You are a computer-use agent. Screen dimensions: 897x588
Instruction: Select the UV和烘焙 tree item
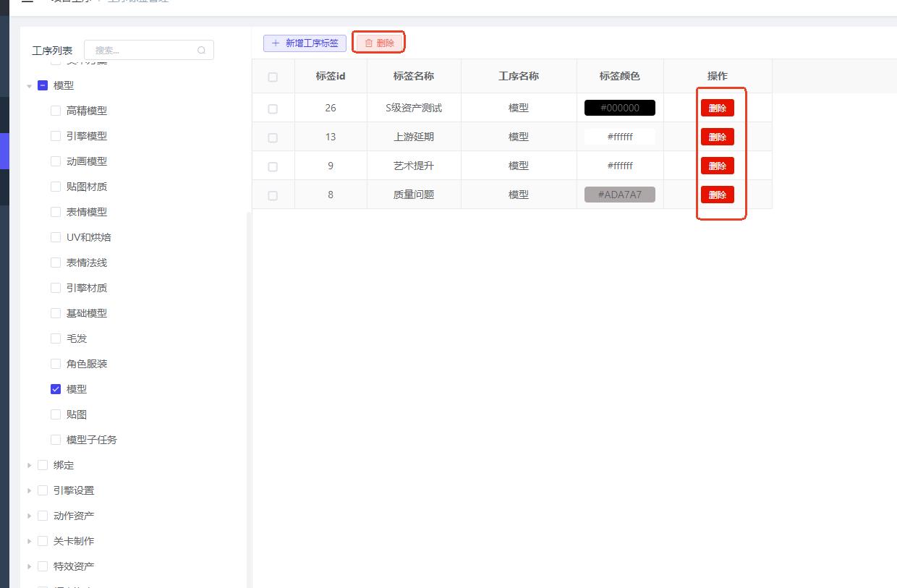[89, 237]
